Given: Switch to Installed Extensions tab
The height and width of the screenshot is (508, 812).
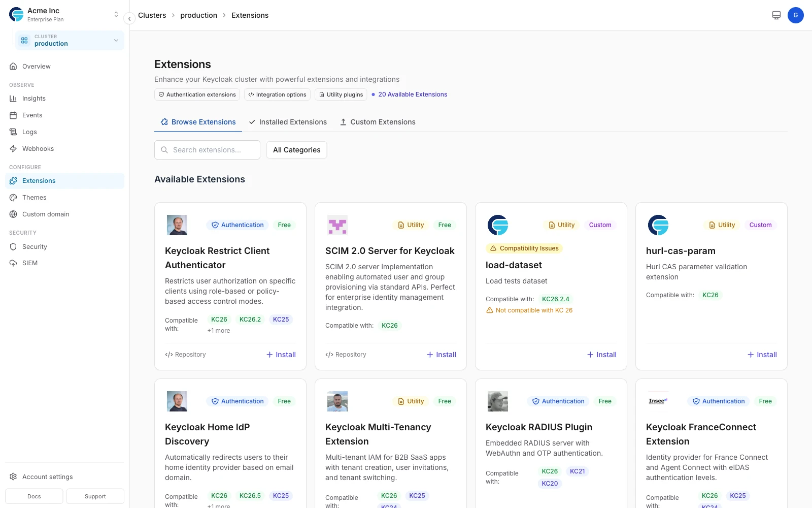Looking at the screenshot, I should tap(288, 122).
